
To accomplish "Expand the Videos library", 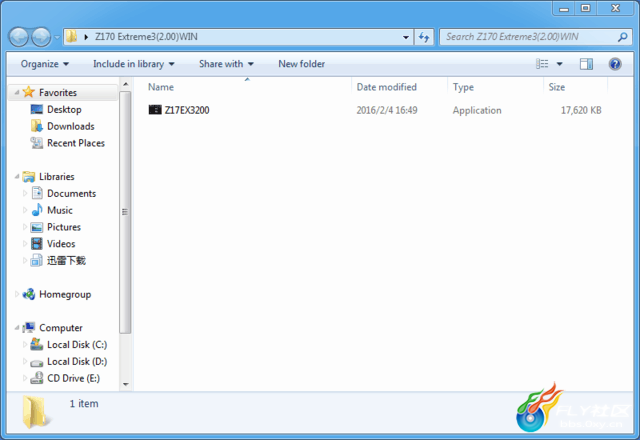I will click(x=25, y=243).
